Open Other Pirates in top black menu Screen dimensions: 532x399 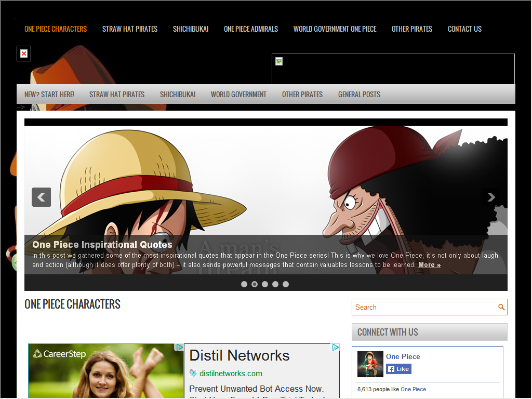[x=412, y=29]
